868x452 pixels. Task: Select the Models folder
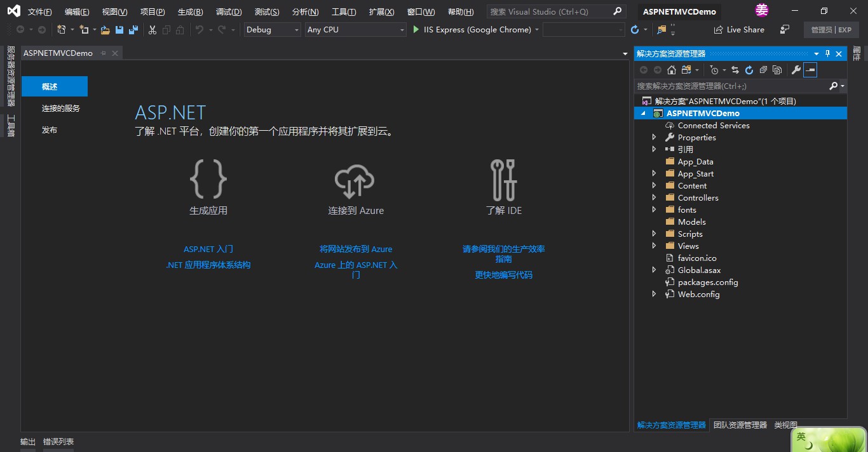[x=691, y=222]
